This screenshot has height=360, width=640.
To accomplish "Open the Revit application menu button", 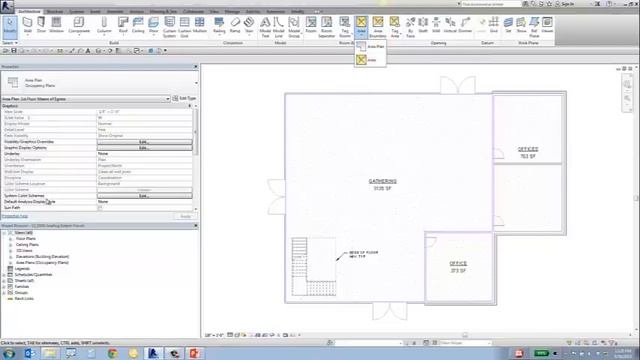I will click(x=7, y=6).
